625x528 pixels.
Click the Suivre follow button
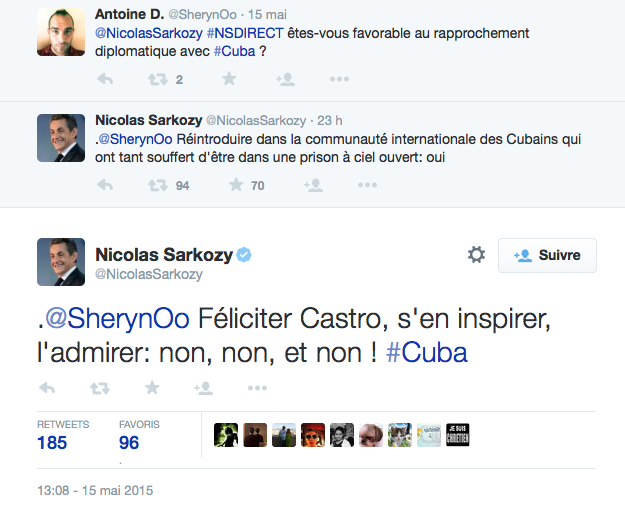click(x=547, y=255)
